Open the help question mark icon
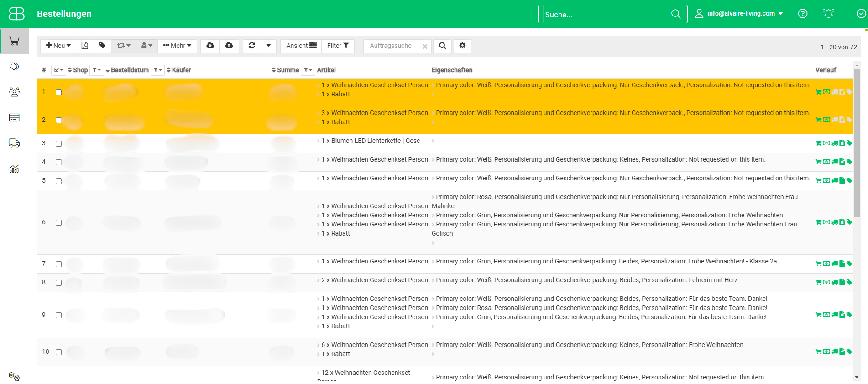 803,14
